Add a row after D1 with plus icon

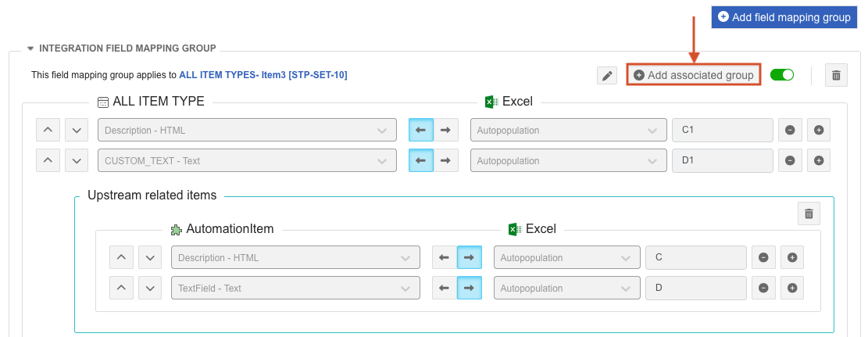818,160
